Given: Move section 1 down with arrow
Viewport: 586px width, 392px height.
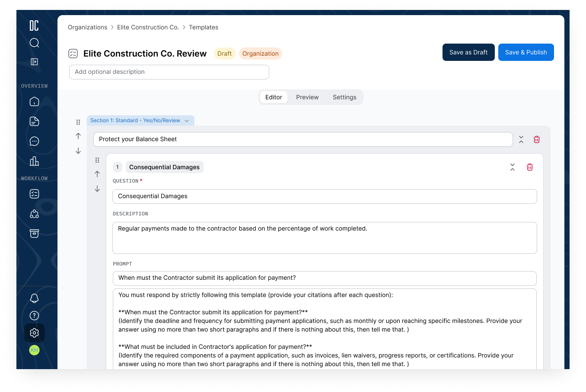Looking at the screenshot, I should coord(78,151).
